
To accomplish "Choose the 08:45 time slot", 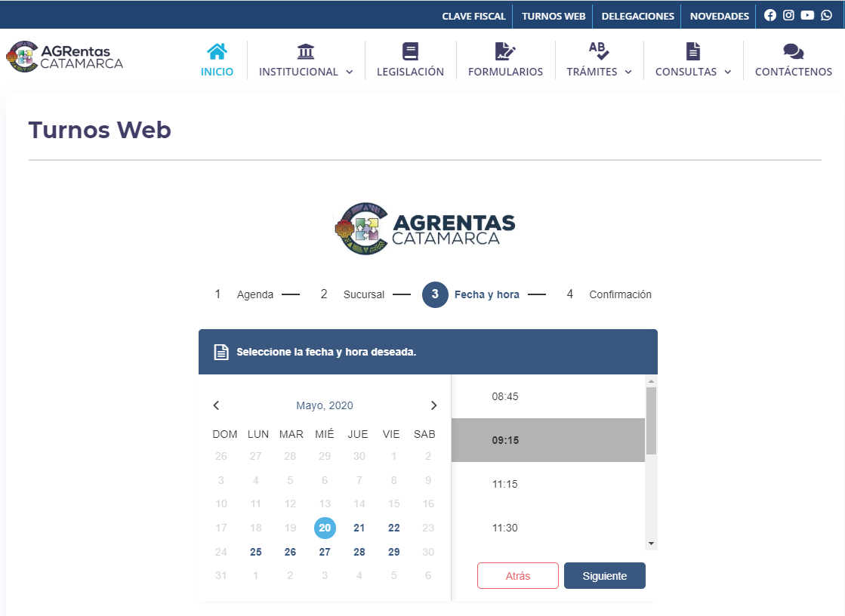I will click(x=548, y=396).
